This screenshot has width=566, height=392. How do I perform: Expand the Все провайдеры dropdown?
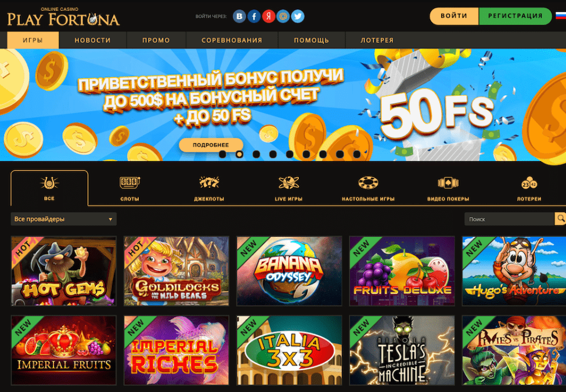coord(63,219)
